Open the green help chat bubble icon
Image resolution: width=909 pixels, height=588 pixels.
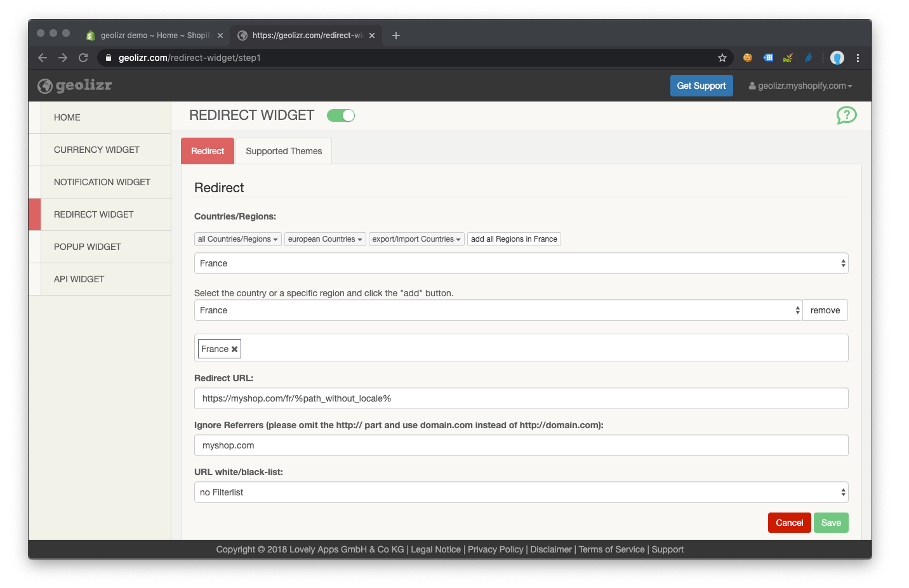coord(846,115)
